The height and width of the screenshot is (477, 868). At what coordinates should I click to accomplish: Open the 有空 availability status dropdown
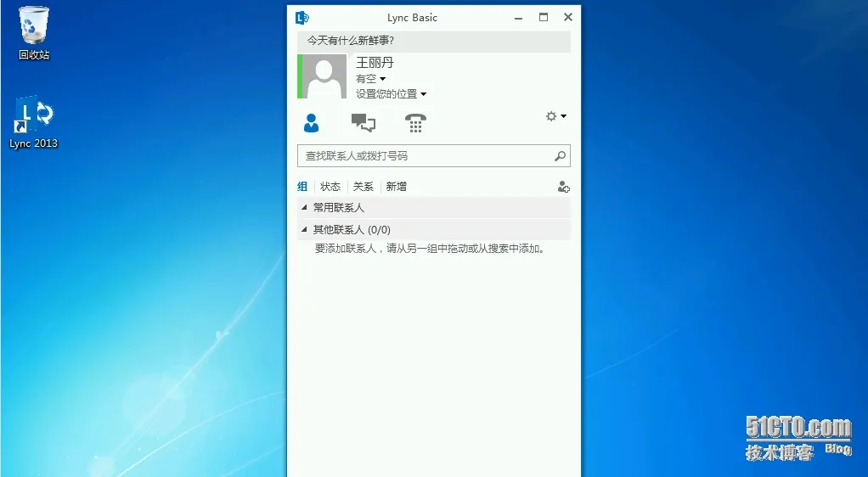(370, 79)
